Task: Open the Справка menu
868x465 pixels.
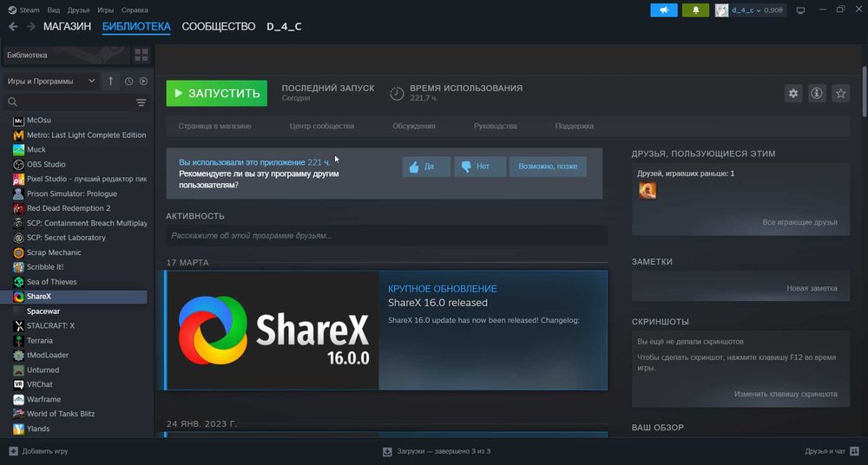Action: pos(135,10)
